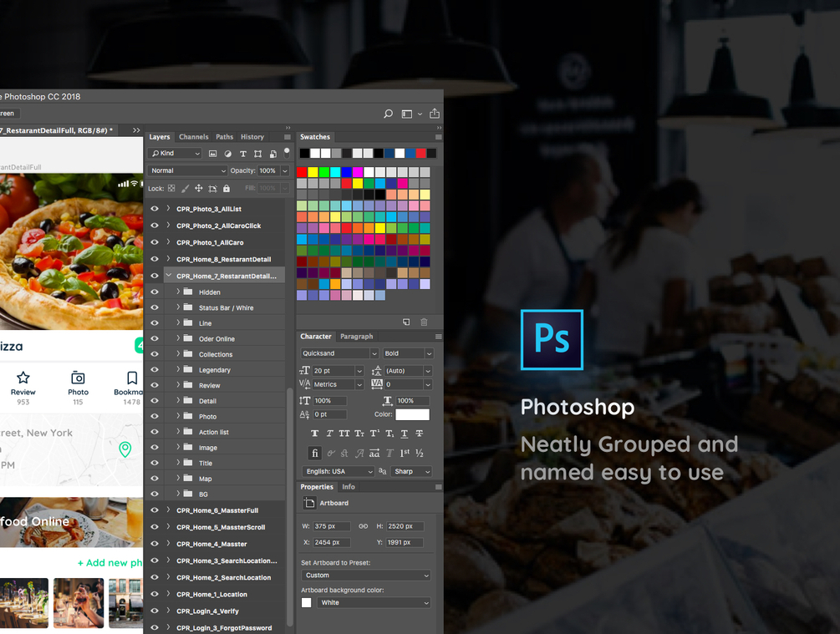The height and width of the screenshot is (634, 840).
Task: Toggle ordinals 1st OpenType icon
Action: 405,453
